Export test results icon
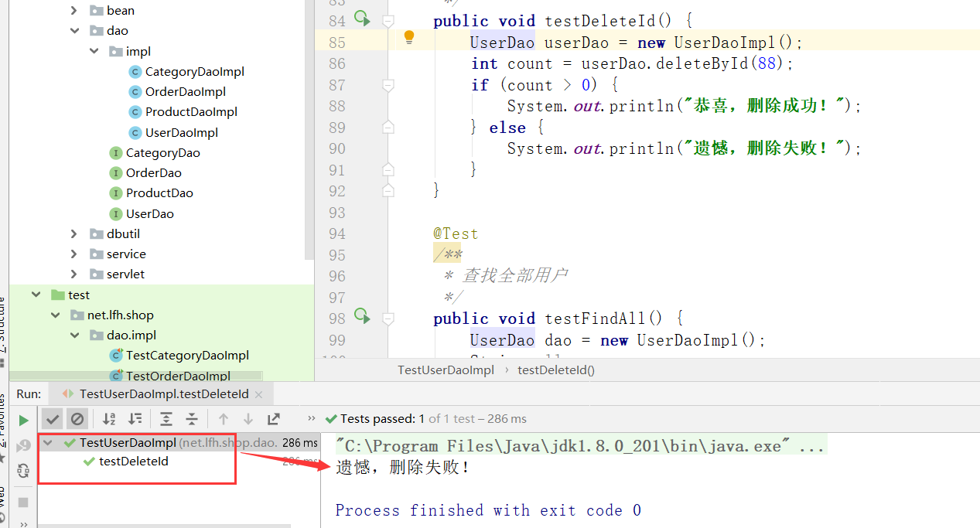 [x=274, y=419]
